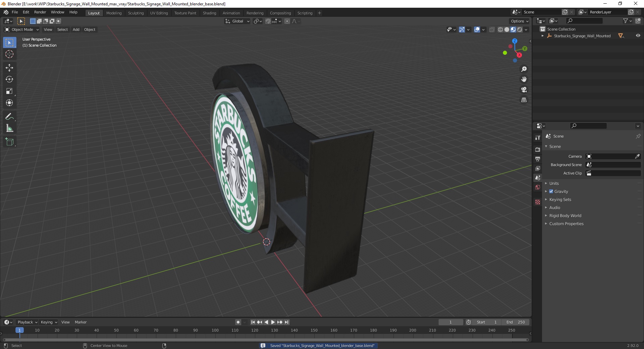This screenshot has width=644, height=349.
Task: Add a new workspace with plus button
Action: coord(319,13)
